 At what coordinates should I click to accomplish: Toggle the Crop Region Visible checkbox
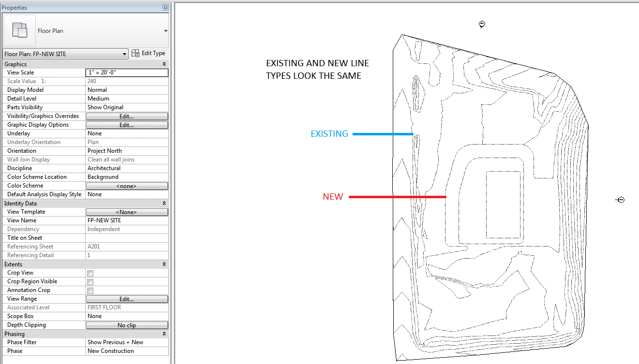tap(90, 282)
